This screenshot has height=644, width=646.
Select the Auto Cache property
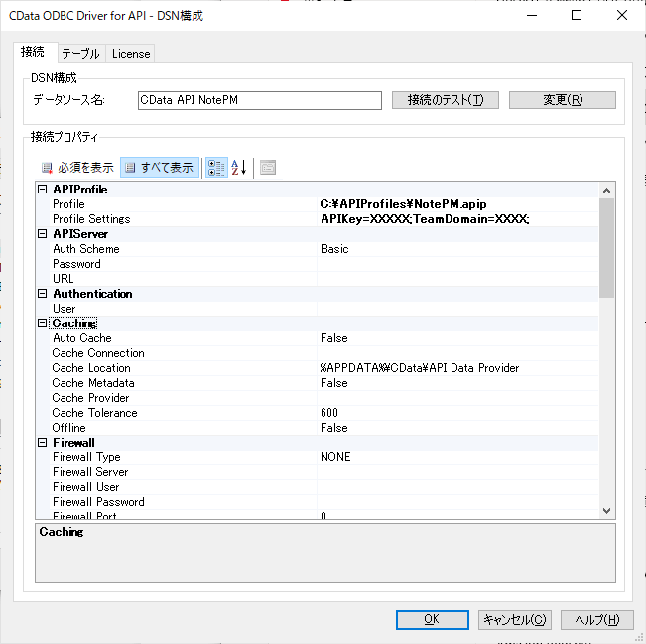[82, 338]
